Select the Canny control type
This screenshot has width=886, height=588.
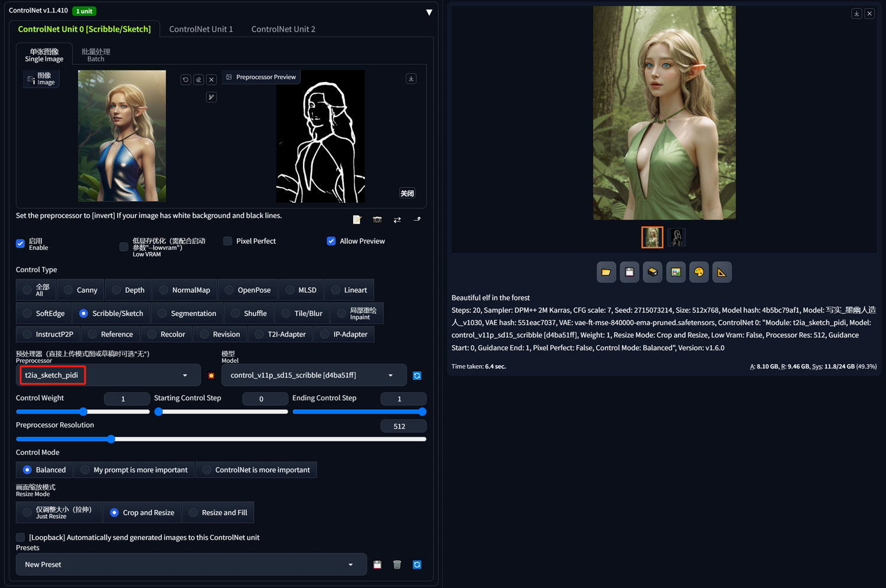[81, 290]
